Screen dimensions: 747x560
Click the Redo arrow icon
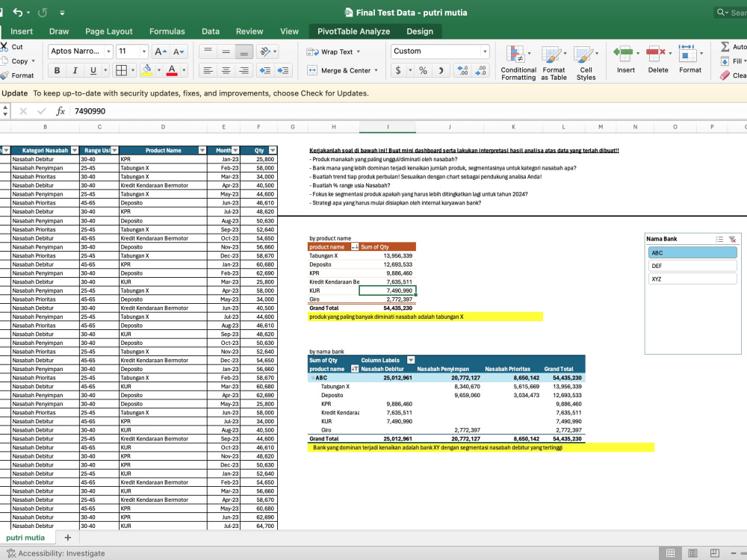(x=43, y=13)
